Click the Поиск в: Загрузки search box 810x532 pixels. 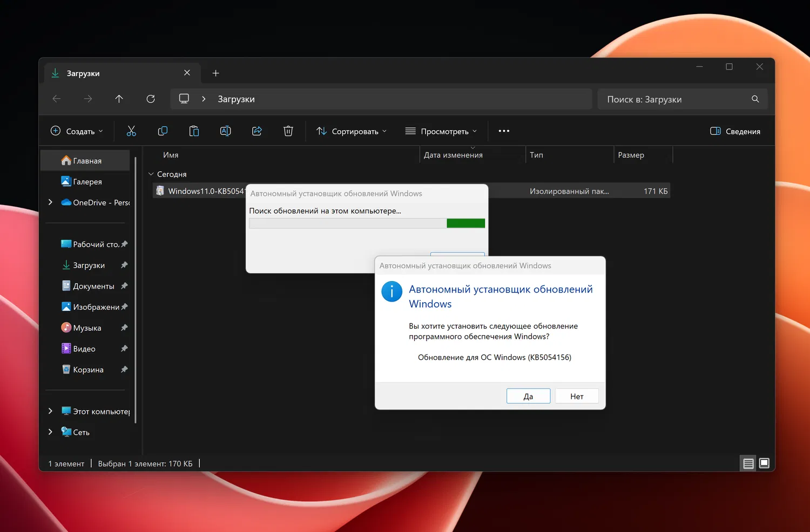(675, 99)
